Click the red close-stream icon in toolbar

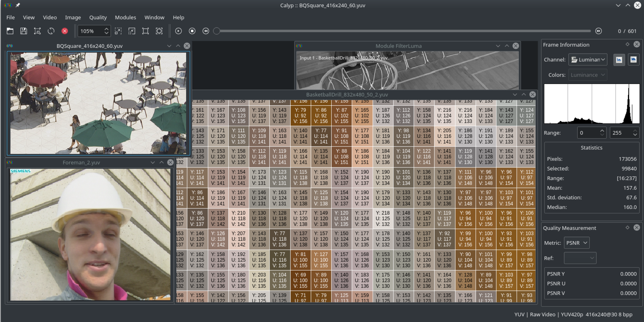coord(65,31)
